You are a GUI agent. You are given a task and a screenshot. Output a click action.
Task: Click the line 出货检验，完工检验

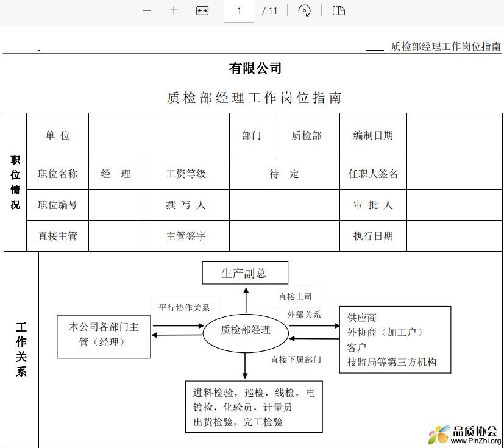coord(238,422)
